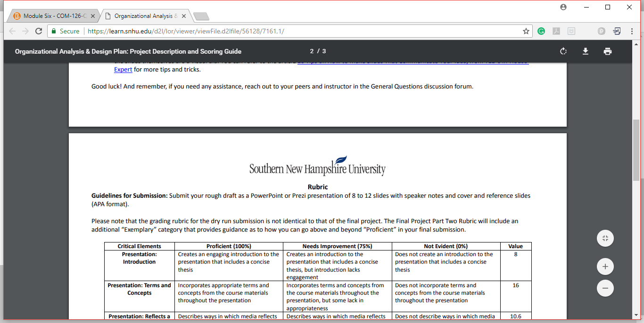Fit page to width in viewer
644x323 pixels.
(605, 238)
